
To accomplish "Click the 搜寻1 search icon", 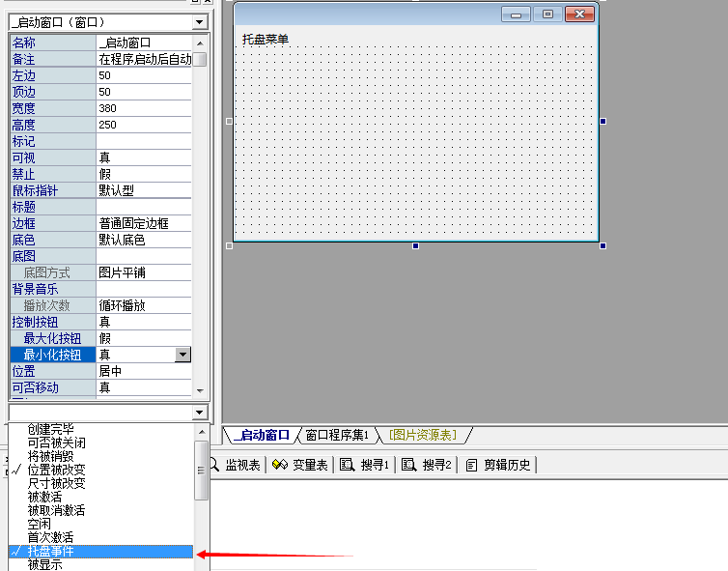I will [347, 465].
